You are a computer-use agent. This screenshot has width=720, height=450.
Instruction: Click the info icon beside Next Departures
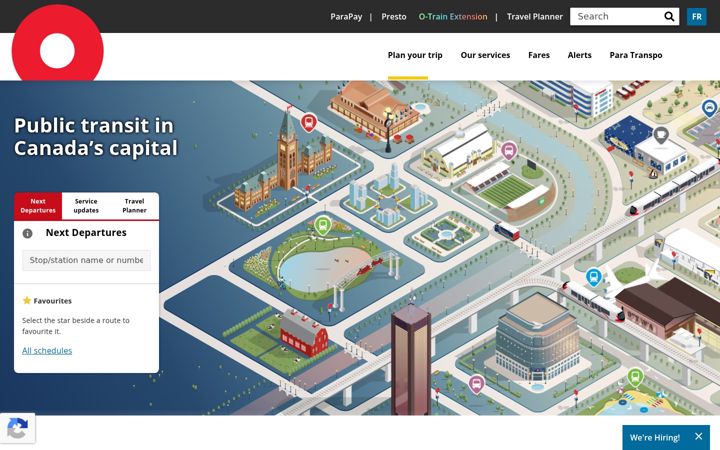pos(28,233)
